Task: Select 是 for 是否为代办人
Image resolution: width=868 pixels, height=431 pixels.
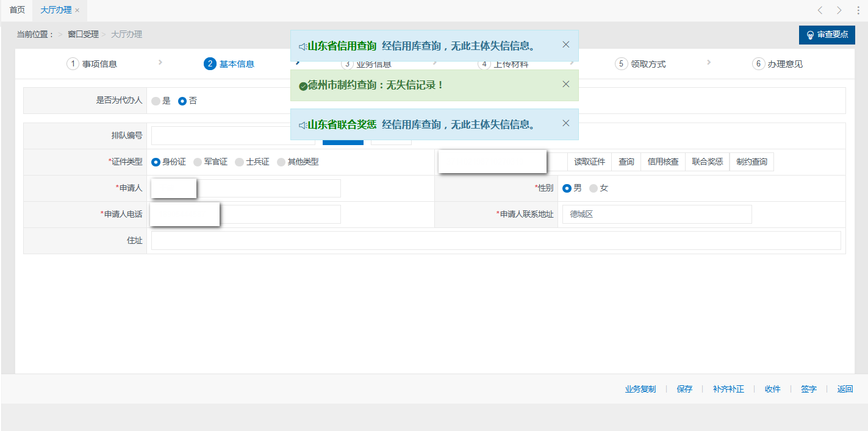Action: [156, 101]
